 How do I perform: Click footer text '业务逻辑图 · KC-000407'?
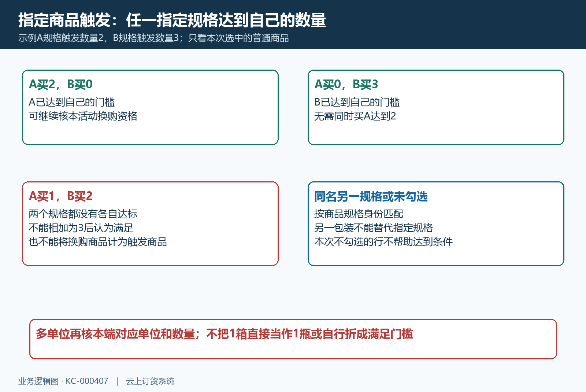pyautogui.click(x=63, y=381)
